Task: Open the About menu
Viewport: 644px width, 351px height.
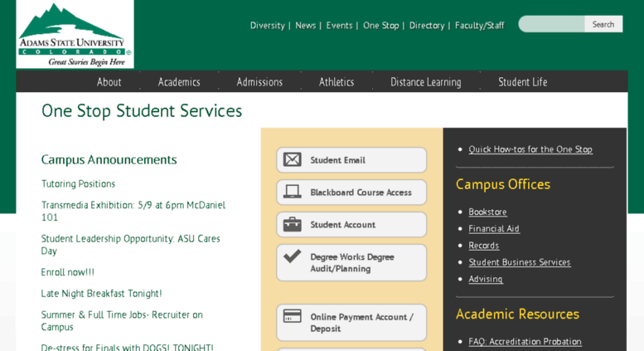Action: click(x=109, y=82)
